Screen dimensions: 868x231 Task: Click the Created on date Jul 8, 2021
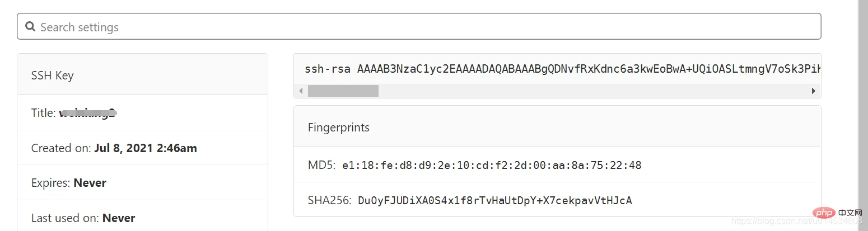145,148
